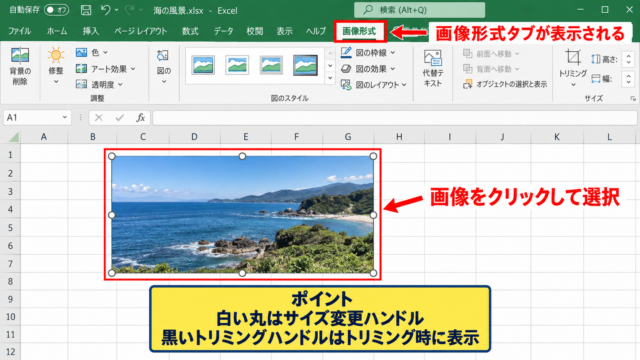
Task: Click the 図の compress/change picture button
Action: click(163, 66)
